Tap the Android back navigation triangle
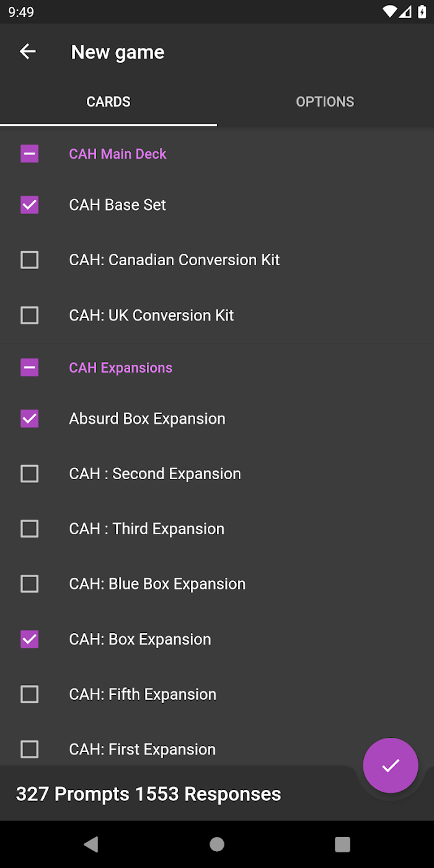The width and height of the screenshot is (434, 868). click(91, 844)
